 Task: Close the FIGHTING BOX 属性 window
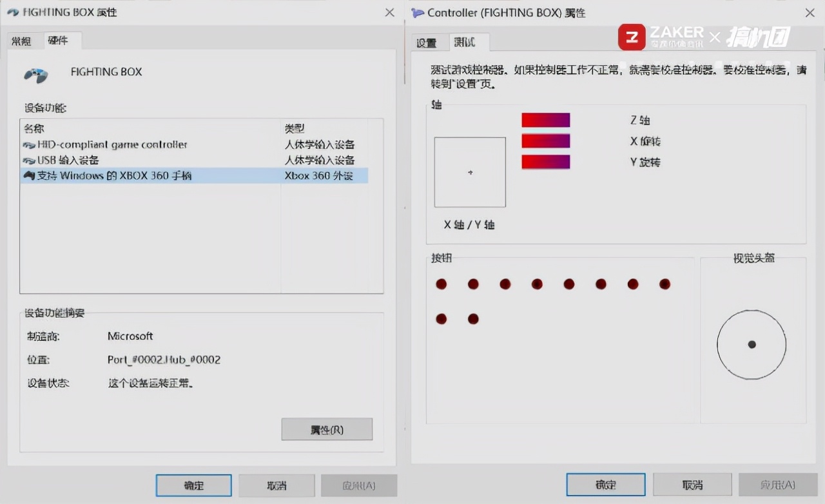[389, 12]
